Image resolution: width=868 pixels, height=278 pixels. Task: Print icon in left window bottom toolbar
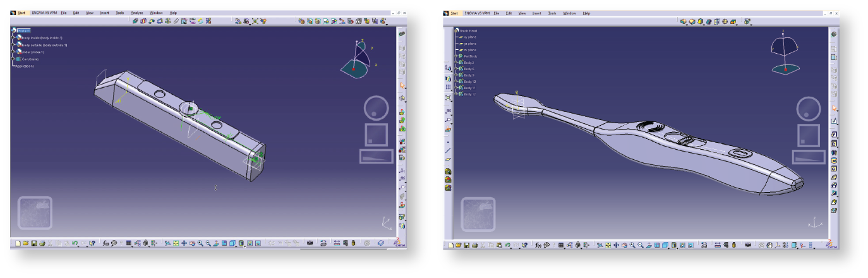(x=42, y=243)
